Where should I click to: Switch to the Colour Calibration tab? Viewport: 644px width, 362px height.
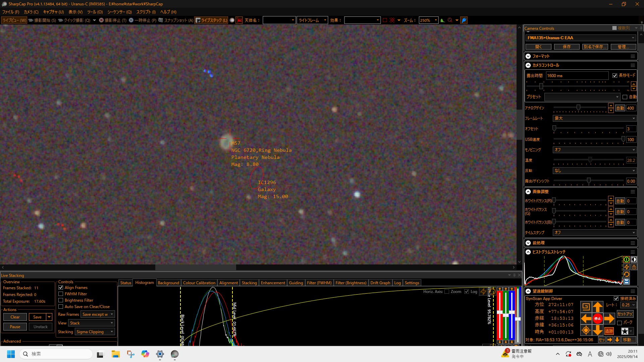point(199,283)
